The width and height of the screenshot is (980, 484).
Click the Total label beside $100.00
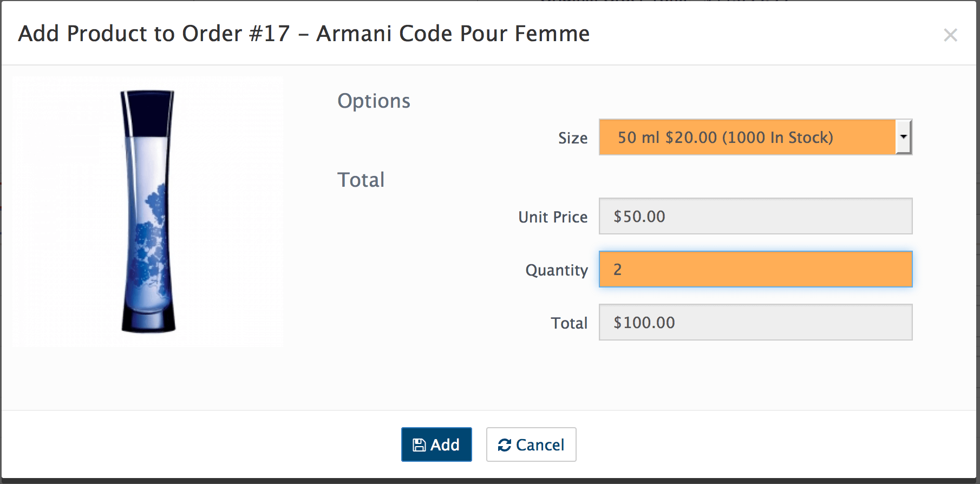tap(569, 323)
